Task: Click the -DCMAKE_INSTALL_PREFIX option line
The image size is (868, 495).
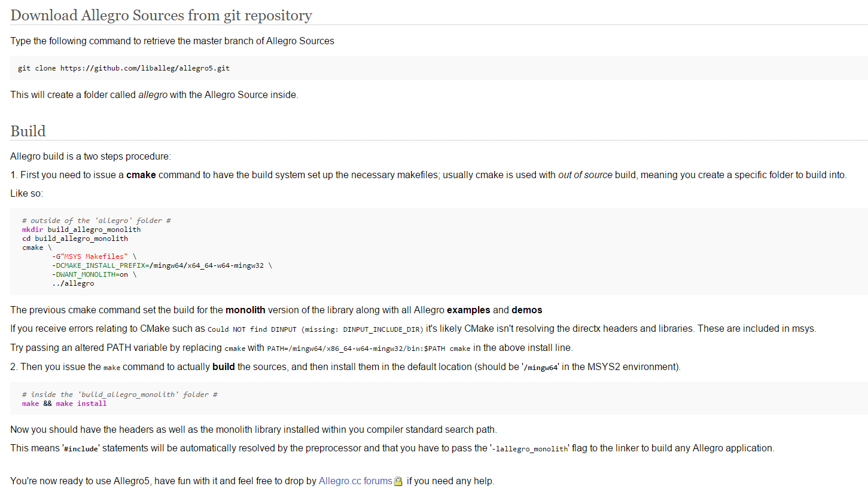Action: [162, 265]
